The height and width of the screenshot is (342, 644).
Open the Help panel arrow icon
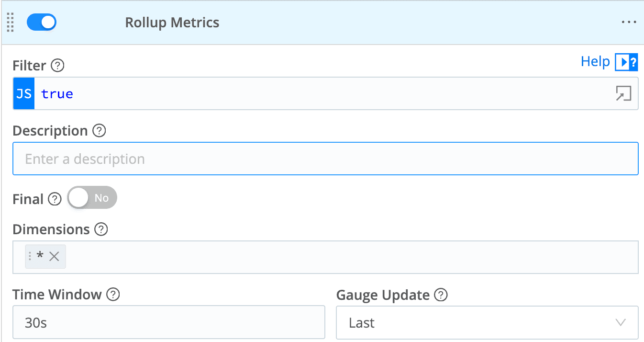tap(626, 62)
